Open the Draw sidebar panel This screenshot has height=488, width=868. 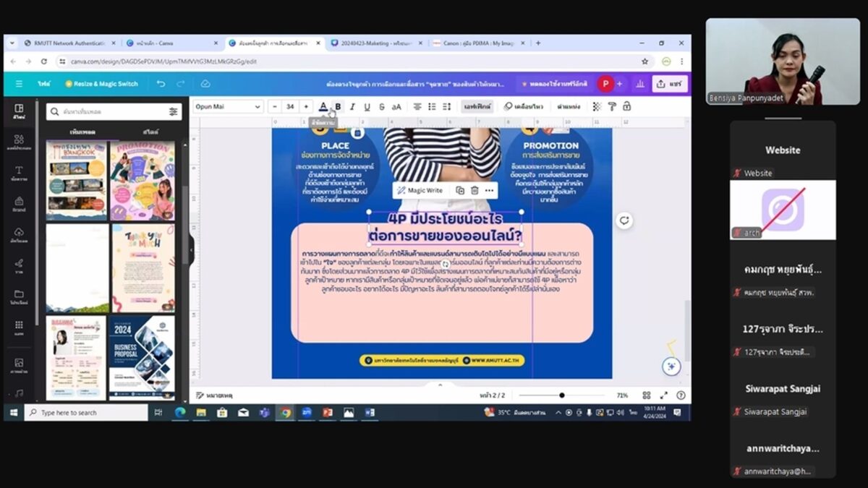(19, 265)
